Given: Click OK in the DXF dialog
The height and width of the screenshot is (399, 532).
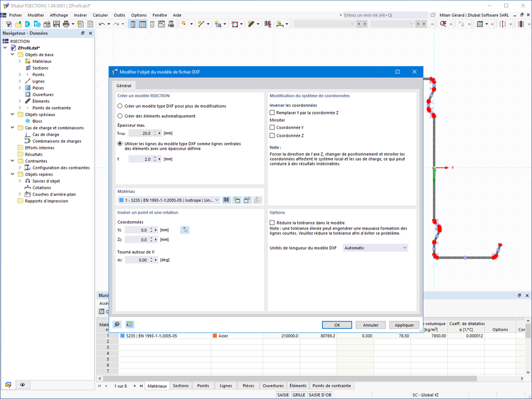Looking at the screenshot, I should click(337, 325).
